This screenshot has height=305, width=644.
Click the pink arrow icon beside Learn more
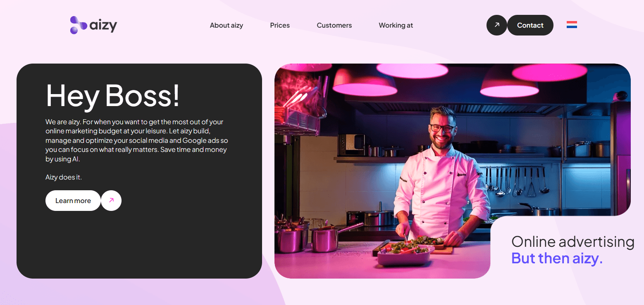click(111, 201)
